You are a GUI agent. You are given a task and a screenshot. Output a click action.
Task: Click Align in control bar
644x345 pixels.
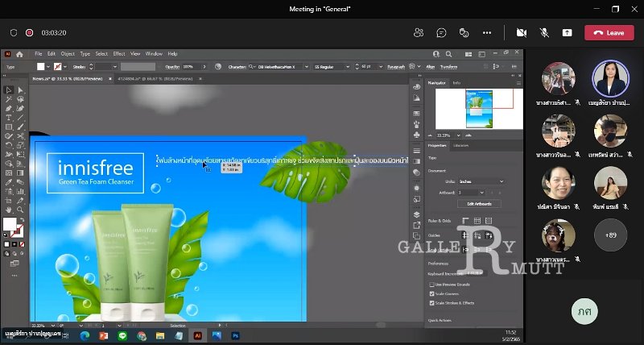[431, 67]
